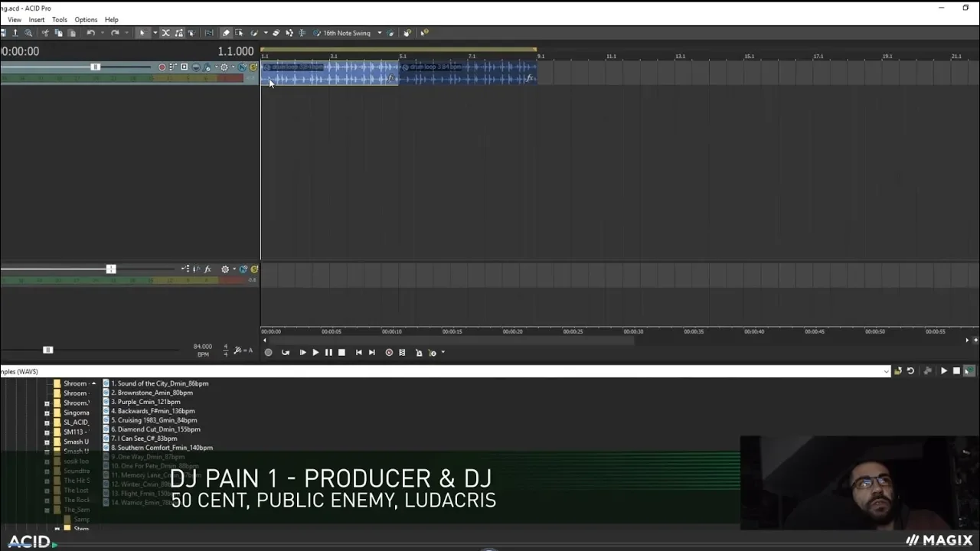Click the publish upload arrow icon
980x551 pixels.
15,33
